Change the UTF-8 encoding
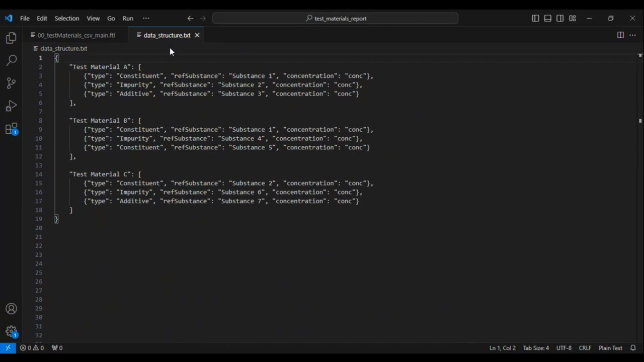The width and height of the screenshot is (644, 362). coord(563,348)
